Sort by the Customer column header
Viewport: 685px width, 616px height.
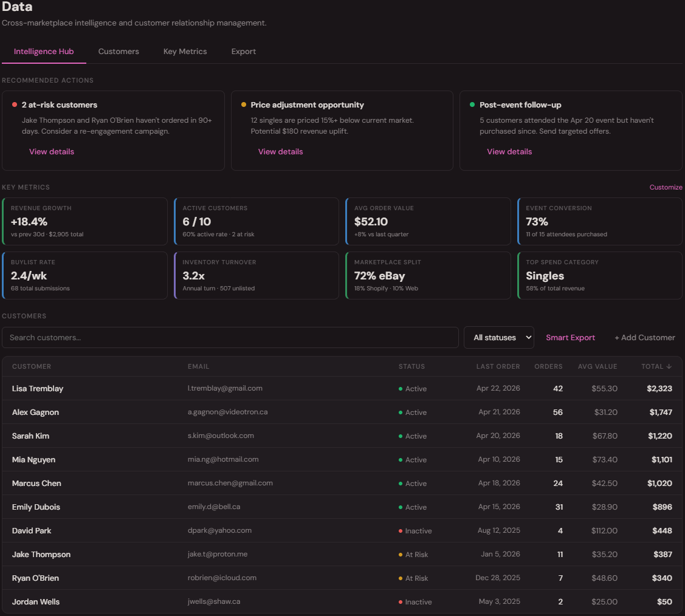tap(32, 366)
